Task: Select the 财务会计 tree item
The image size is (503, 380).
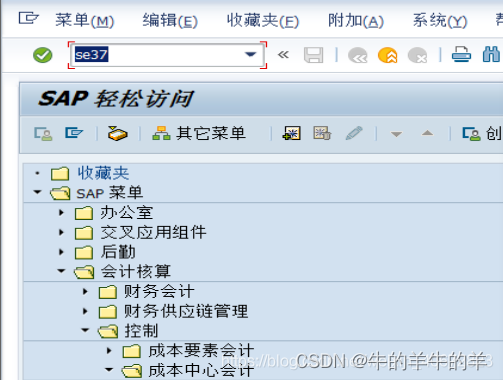Action: click(159, 292)
